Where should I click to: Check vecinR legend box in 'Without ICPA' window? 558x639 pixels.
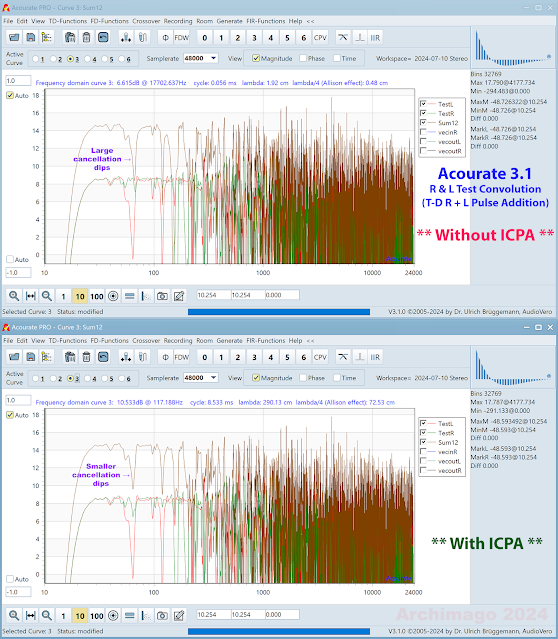pyautogui.click(x=423, y=132)
